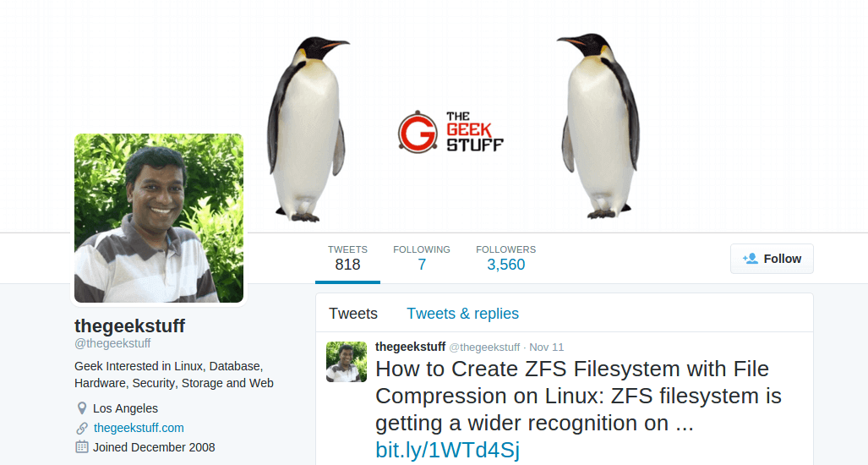Viewport: 868px width, 465px height.
Task: Click the Nov 11 tweet timestamp
Action: pos(546,347)
